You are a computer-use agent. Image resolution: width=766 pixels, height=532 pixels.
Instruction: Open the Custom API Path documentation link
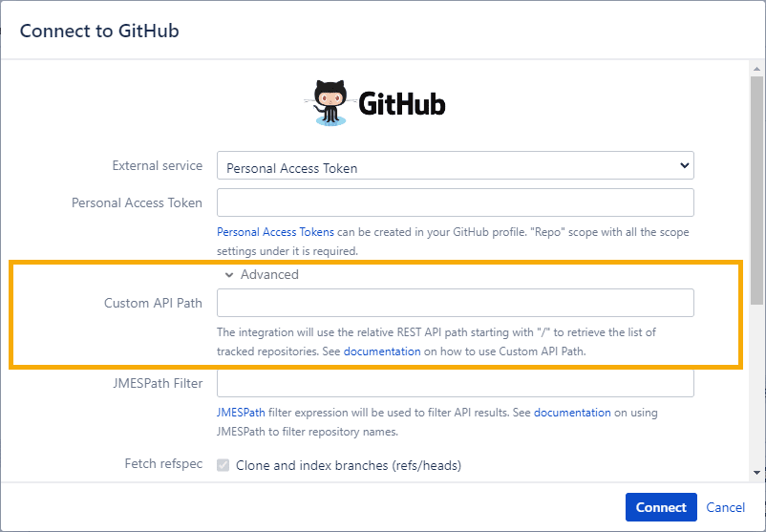click(x=382, y=351)
